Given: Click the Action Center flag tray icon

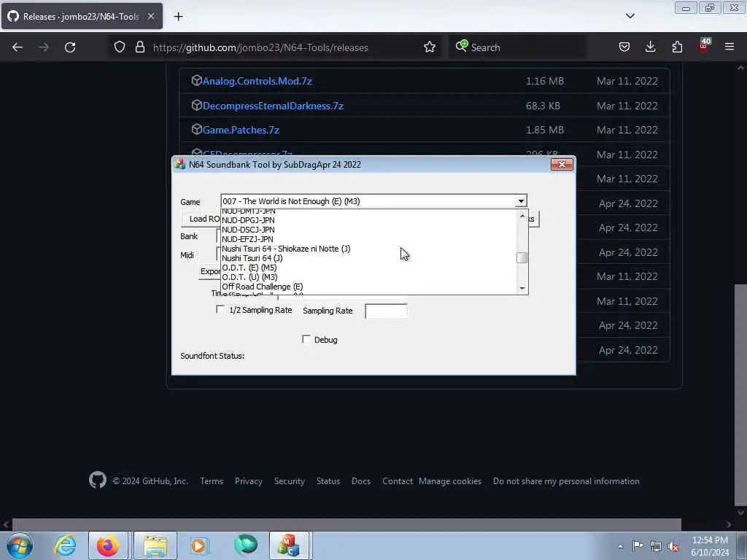Looking at the screenshot, I should pos(638,546).
